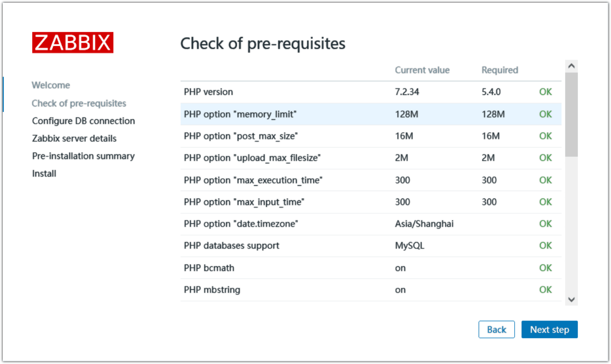The image size is (611, 364).
Task: Click MySQL databases support value
Action: click(x=409, y=246)
